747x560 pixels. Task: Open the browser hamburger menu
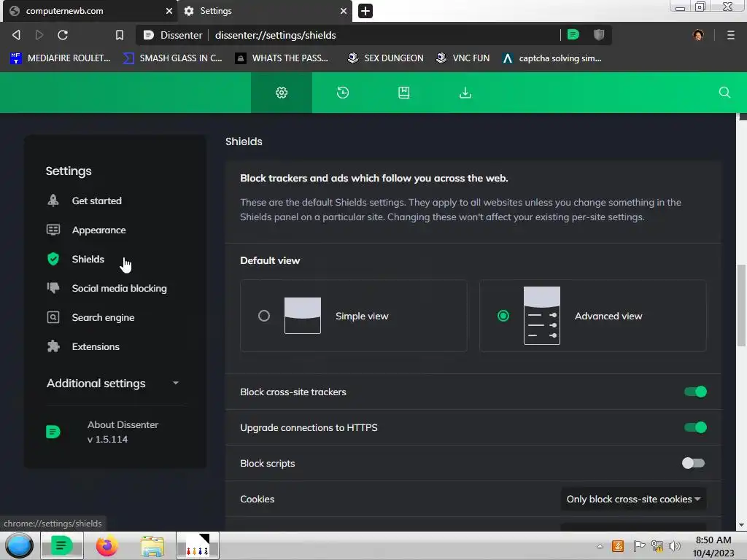coord(730,35)
